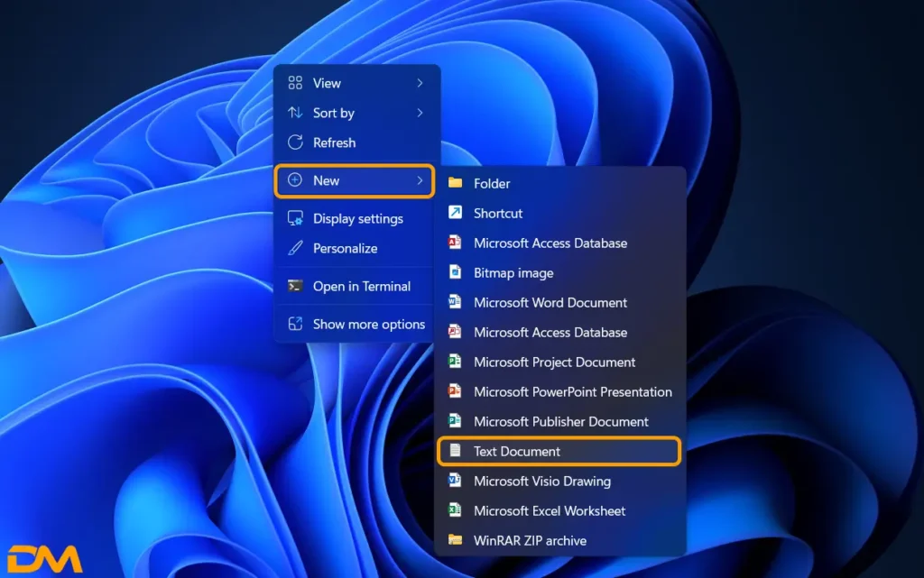Screen dimensions: 924x578
Task: Click the Shortcut arrow icon
Action: [456, 213]
